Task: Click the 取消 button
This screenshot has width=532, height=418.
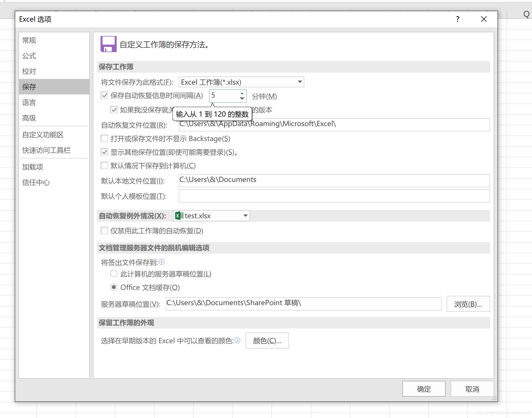Action: pyautogui.click(x=472, y=389)
